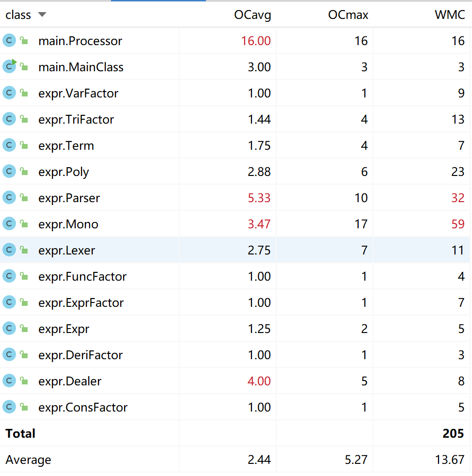Select the expr.Lexer row name
The width and height of the screenshot is (472, 476).
click(x=66, y=251)
